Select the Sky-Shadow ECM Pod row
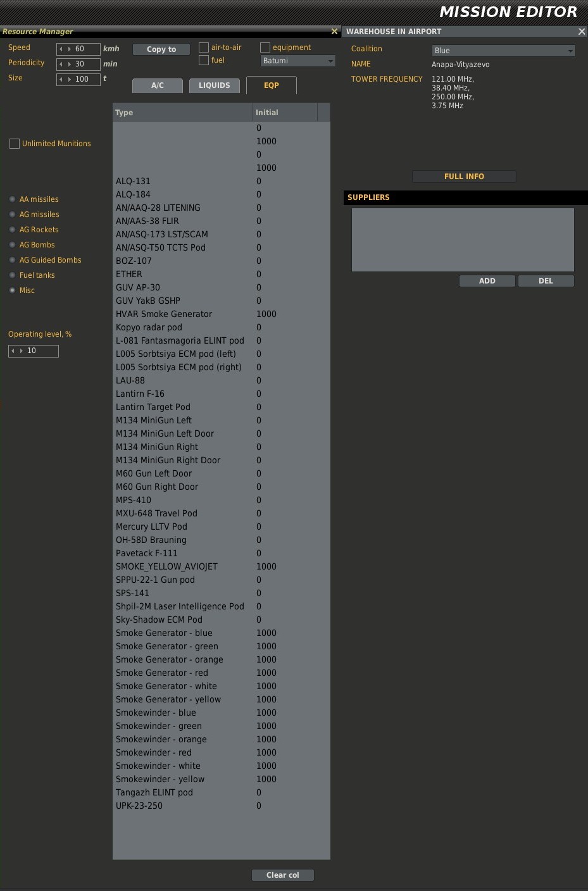Viewport: 588px width, 891px height. [221, 620]
